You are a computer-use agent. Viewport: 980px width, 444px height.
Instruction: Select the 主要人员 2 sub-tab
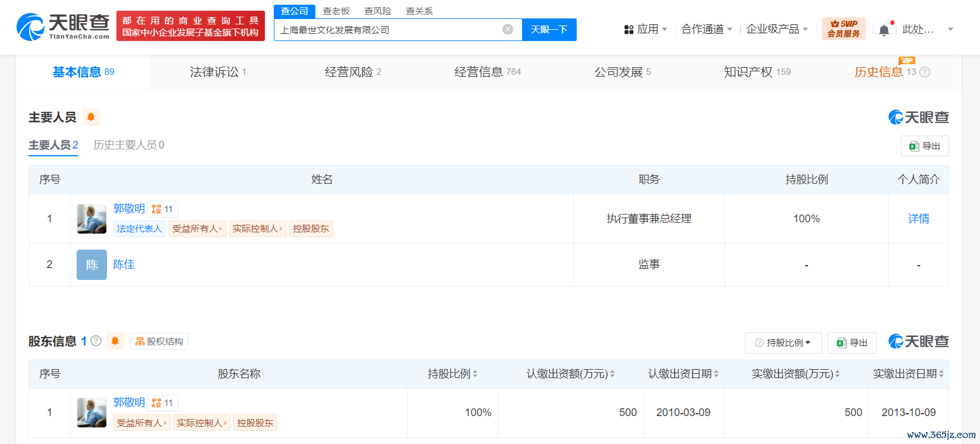(x=53, y=145)
